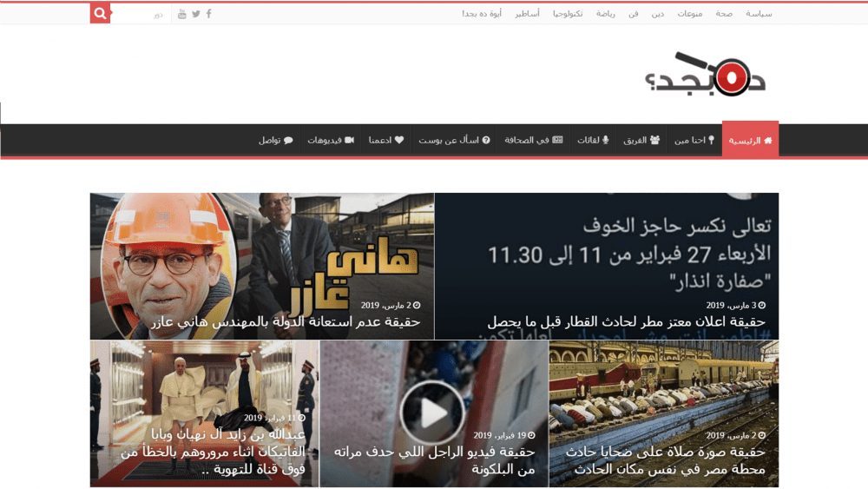
Task: Click the Pope and sheikh photo thumbnail
Action: point(205,413)
